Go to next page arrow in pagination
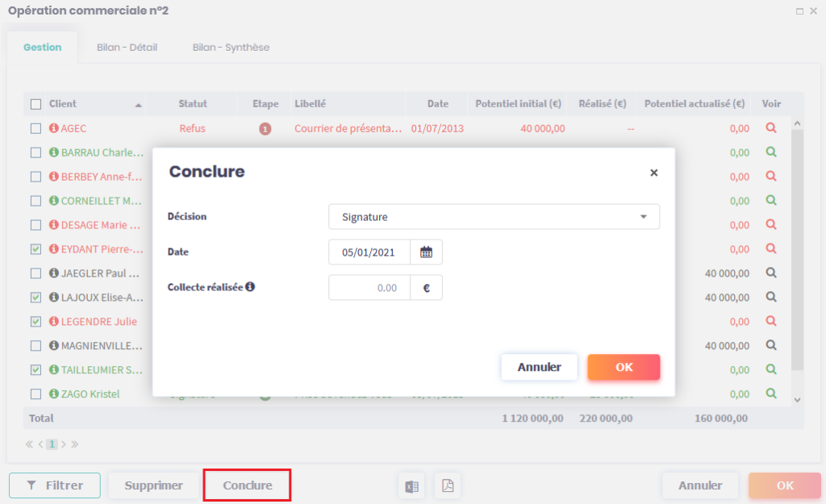This screenshot has width=826, height=504. pos(64,444)
